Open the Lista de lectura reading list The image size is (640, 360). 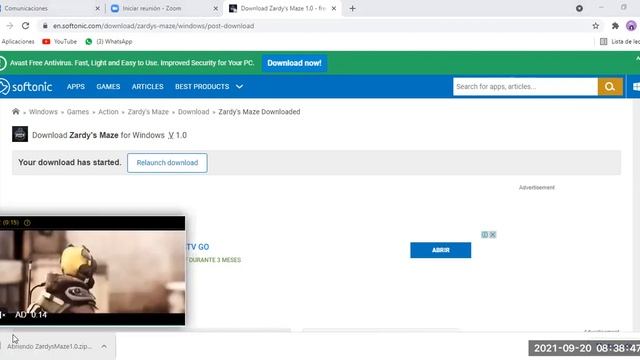620,42
